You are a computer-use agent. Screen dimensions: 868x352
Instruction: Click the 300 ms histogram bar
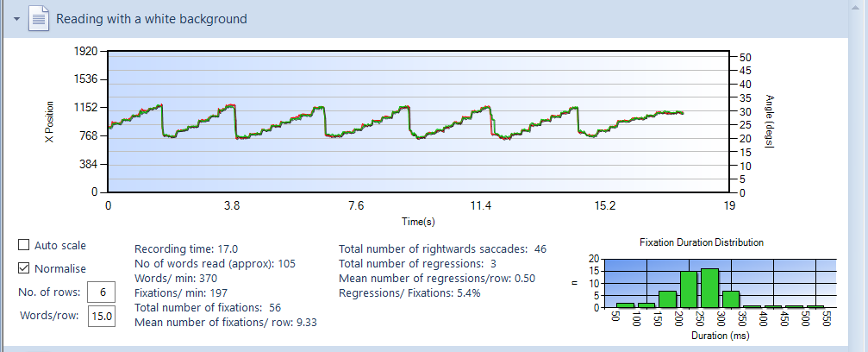pyautogui.click(x=731, y=299)
